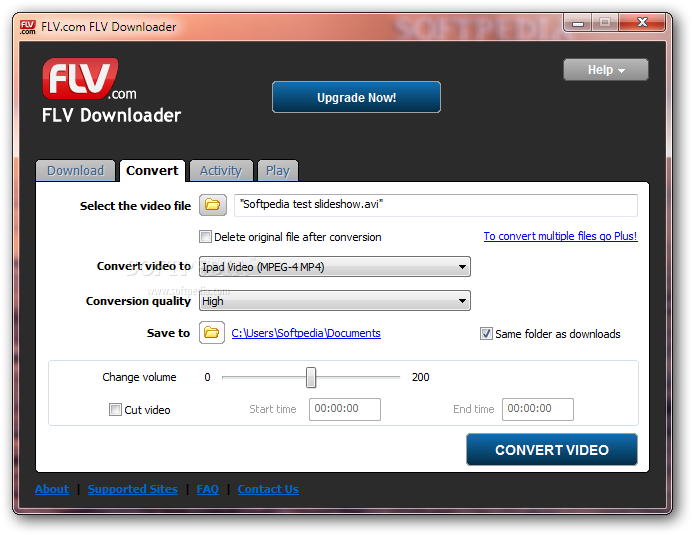
Task: Start conversion with CONVERT VIDEO button
Action: (552, 450)
